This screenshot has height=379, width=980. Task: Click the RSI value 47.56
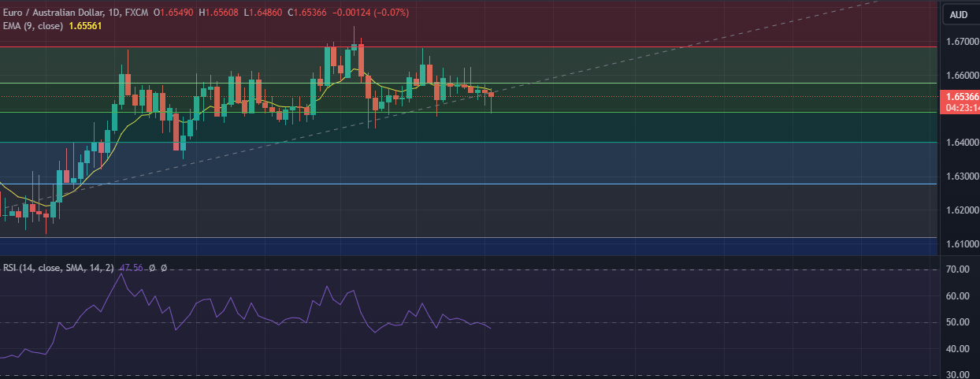pos(132,268)
